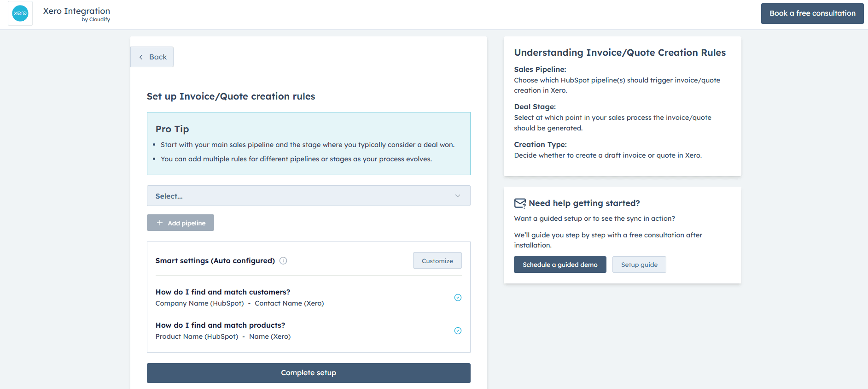868x389 pixels.
Task: Click the 'Set up Invoice/Quote creation rules' heading
Action: [231, 96]
